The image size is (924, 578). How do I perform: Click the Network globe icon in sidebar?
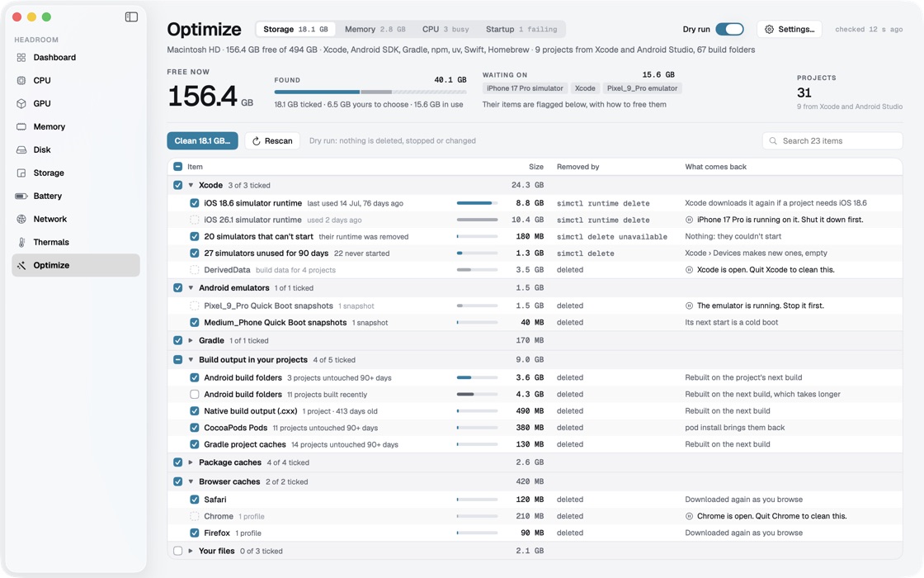pos(21,219)
